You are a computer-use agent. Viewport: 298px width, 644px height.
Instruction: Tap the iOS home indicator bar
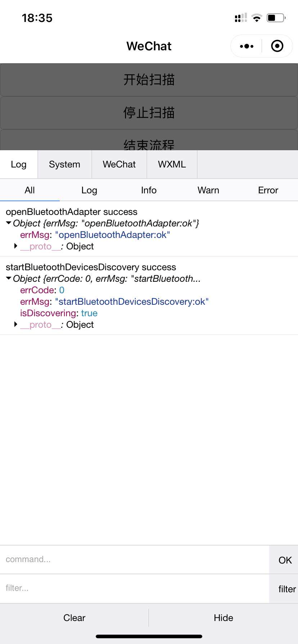click(149, 636)
